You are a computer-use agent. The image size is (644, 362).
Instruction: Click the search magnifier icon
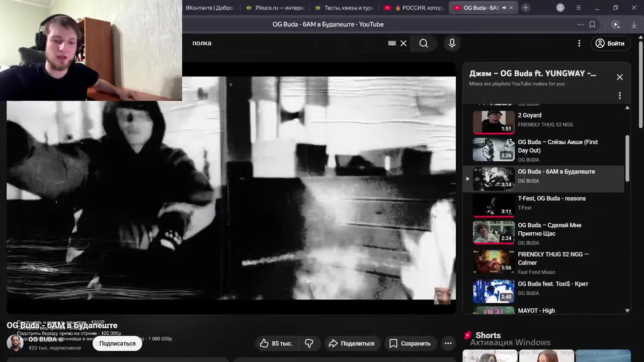[x=424, y=43]
